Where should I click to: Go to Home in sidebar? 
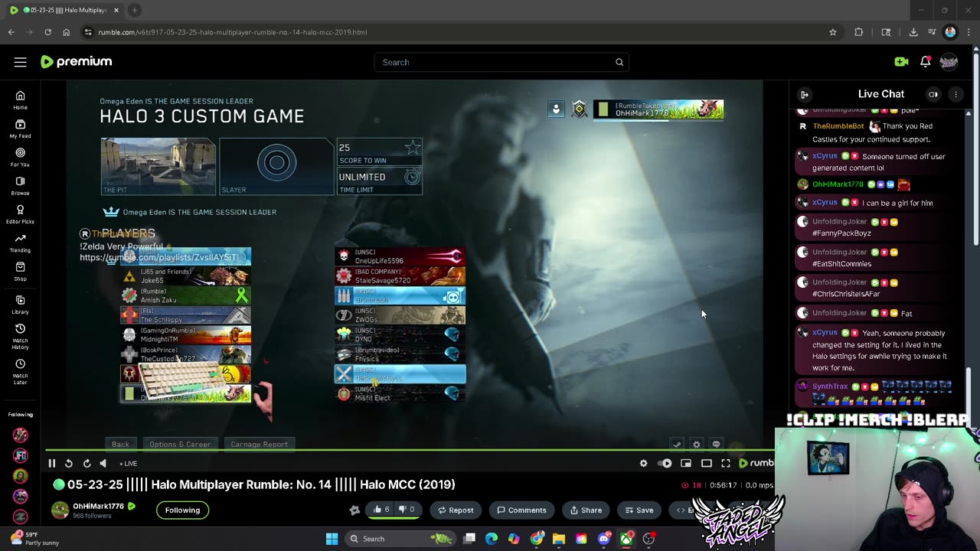tap(20, 99)
